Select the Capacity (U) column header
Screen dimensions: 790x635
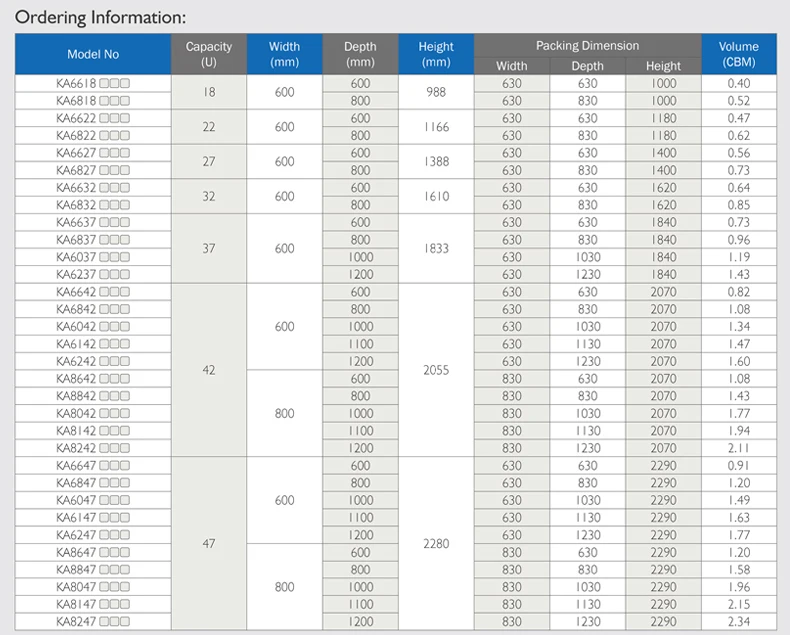tap(209, 54)
